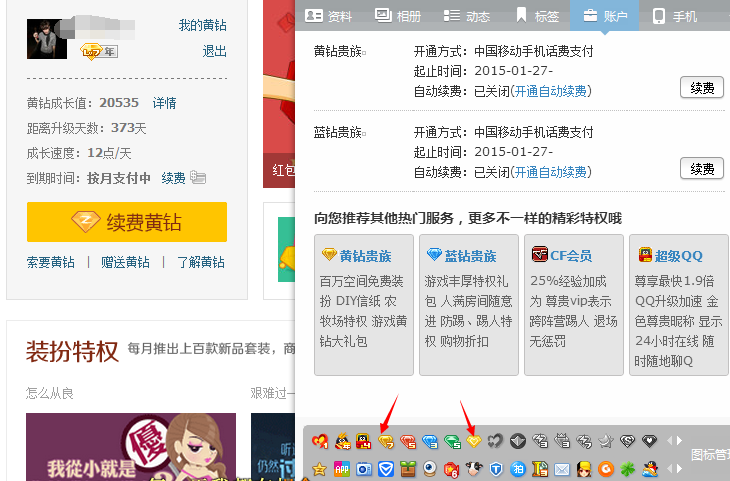Viewport: 730px width, 481px height.
Task: Click the LV7 annual yellow diamond badge
Action: tap(99, 51)
